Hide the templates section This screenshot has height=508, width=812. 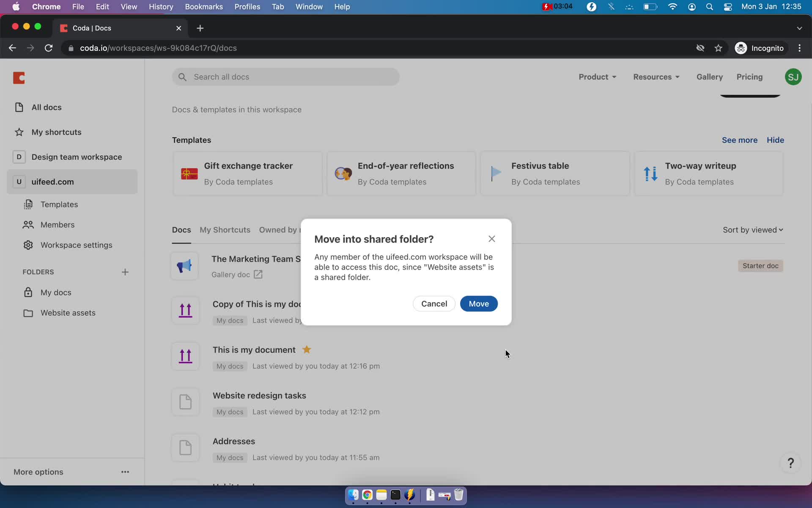[775, 140]
